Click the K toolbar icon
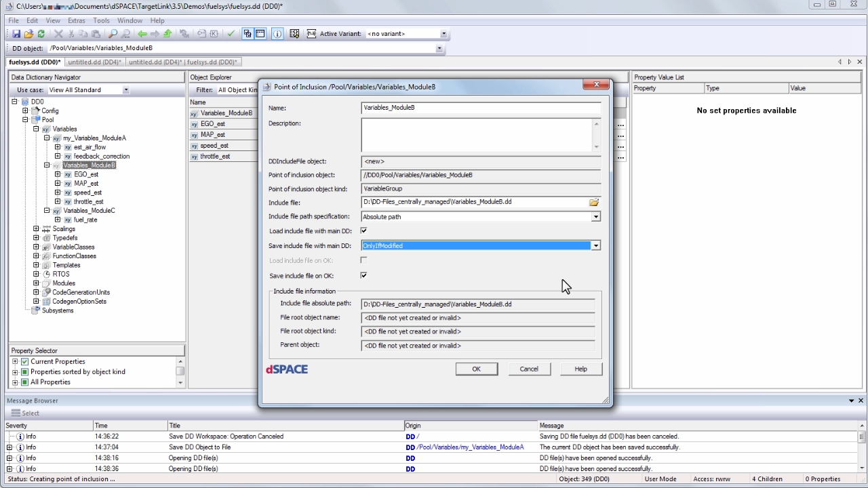This screenshot has height=488, width=868. tap(214, 33)
